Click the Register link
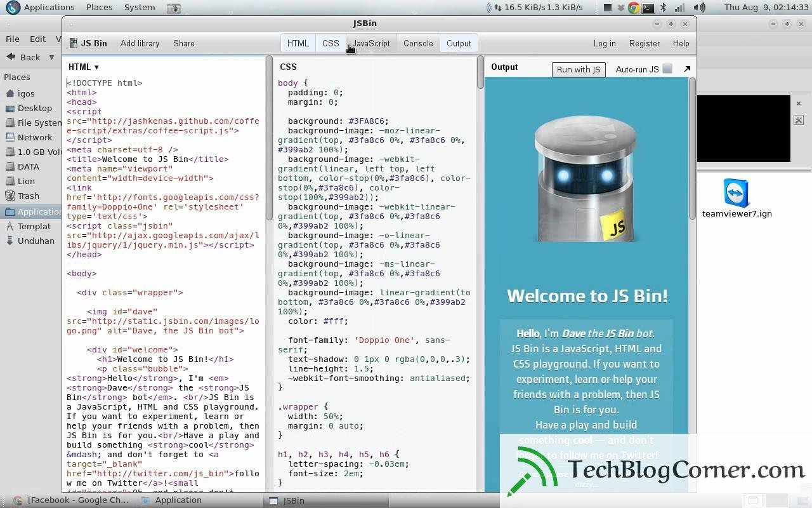The width and height of the screenshot is (812, 508). pyautogui.click(x=645, y=43)
